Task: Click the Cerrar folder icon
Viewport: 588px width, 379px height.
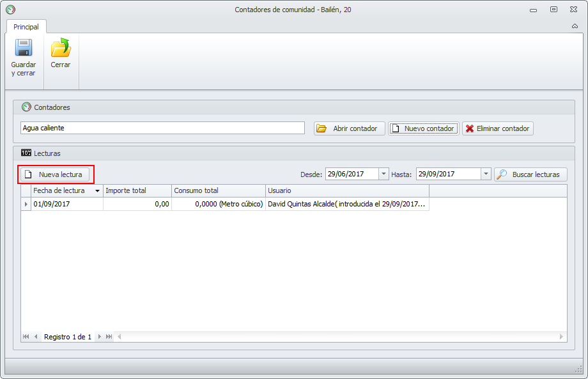Action: click(61, 47)
